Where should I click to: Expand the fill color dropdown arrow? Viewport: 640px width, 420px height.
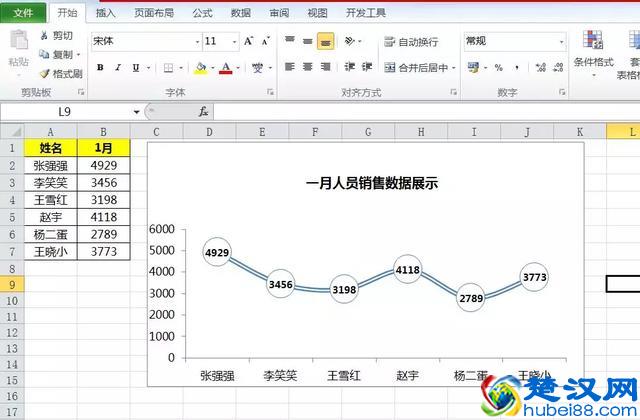click(x=212, y=68)
